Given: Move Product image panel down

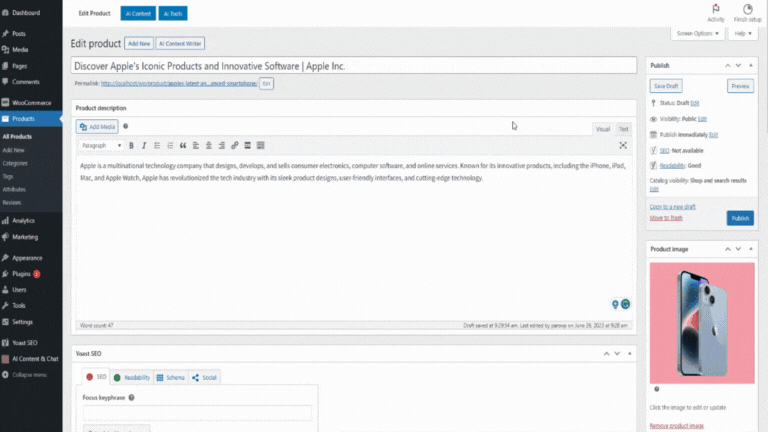Looking at the screenshot, I should 738,249.
